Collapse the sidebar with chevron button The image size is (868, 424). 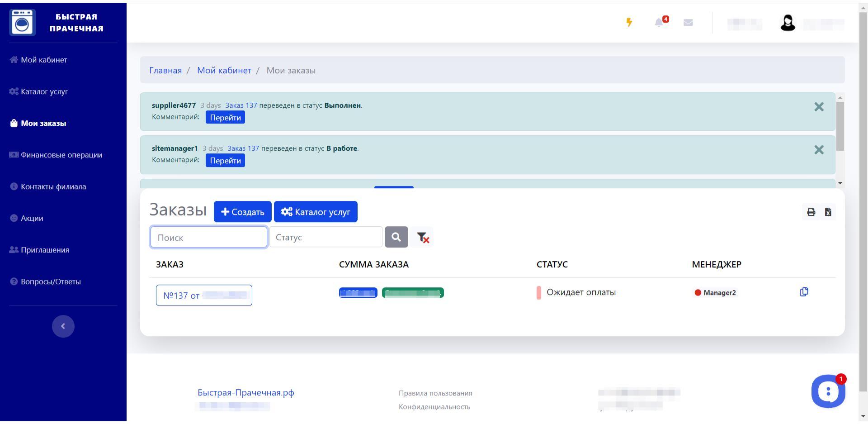(63, 326)
